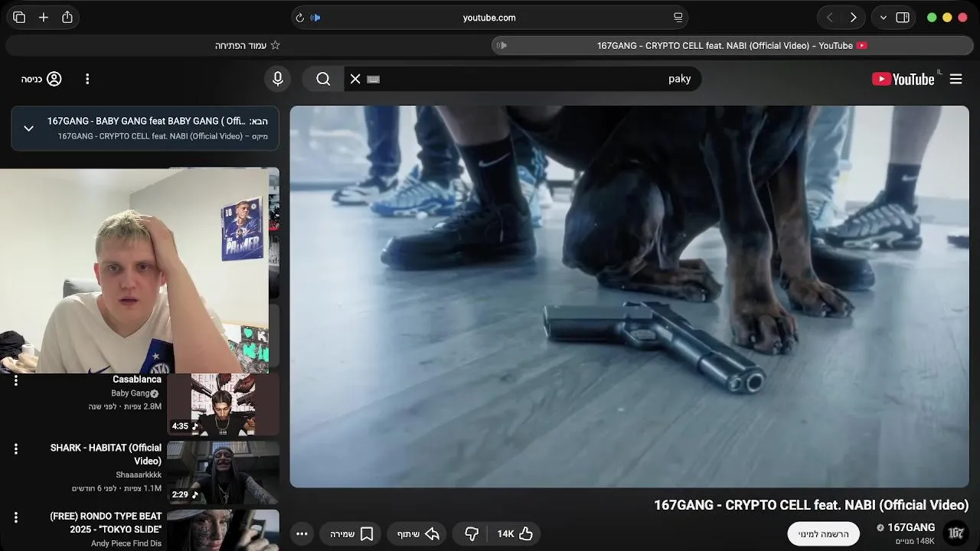Viewport: 980px width, 551px height.
Task: Click the Casablanca video title
Action: click(137, 380)
